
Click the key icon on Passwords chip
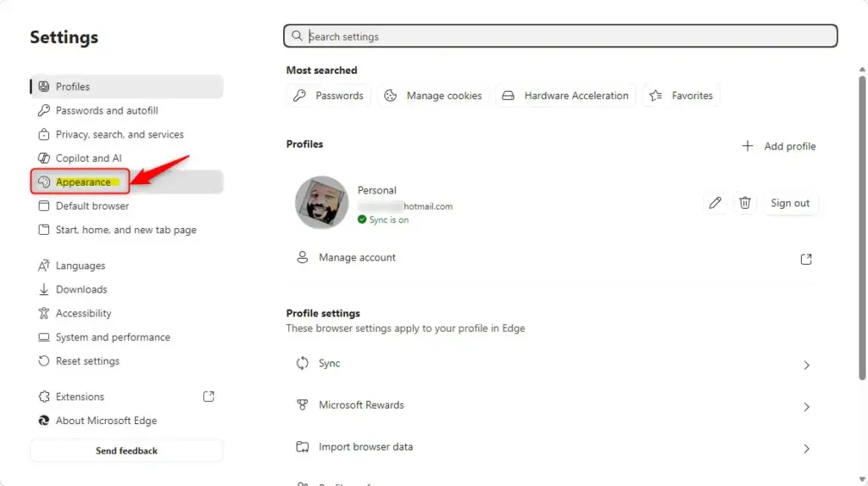(x=299, y=95)
